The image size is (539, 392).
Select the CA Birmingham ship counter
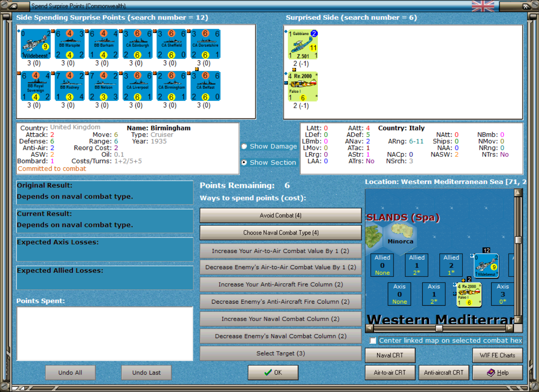(x=172, y=86)
